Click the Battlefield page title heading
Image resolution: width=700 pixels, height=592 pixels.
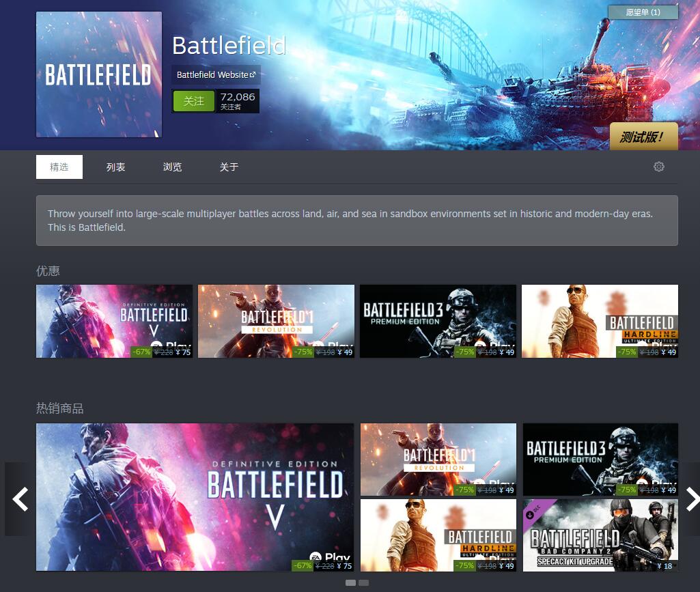click(229, 46)
